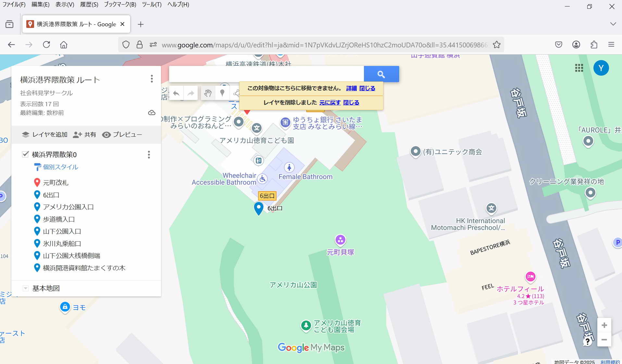
Task: Click inside the map search field
Action: tap(266, 74)
